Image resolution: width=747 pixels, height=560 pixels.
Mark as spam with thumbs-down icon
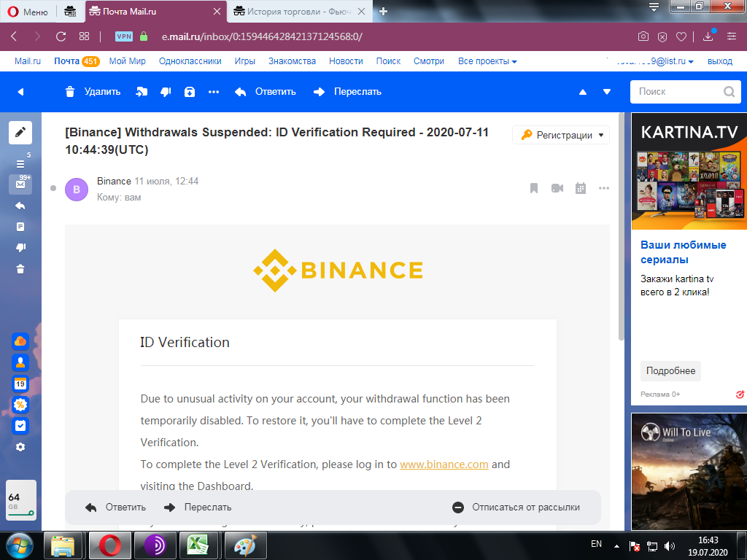[x=166, y=92]
